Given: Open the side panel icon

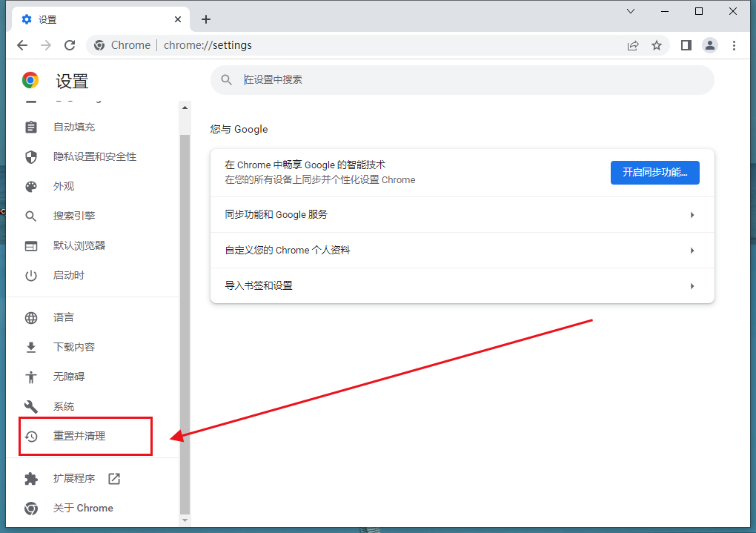Looking at the screenshot, I should [x=686, y=45].
